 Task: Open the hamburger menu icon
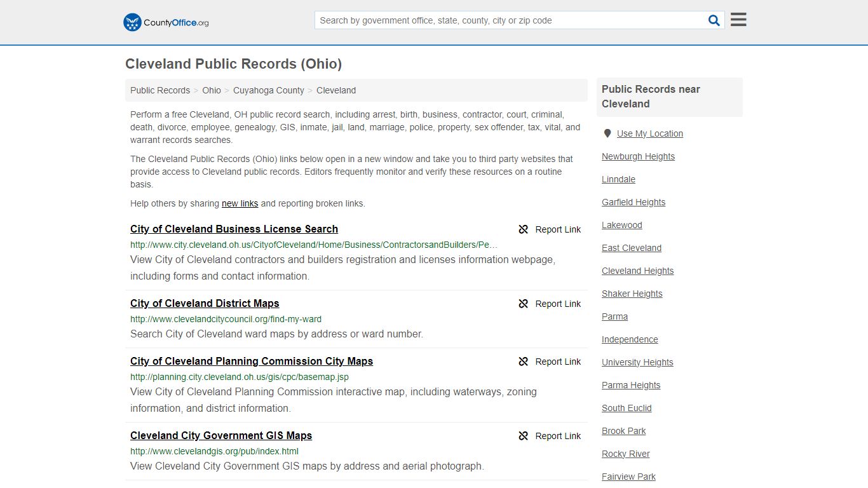738,20
